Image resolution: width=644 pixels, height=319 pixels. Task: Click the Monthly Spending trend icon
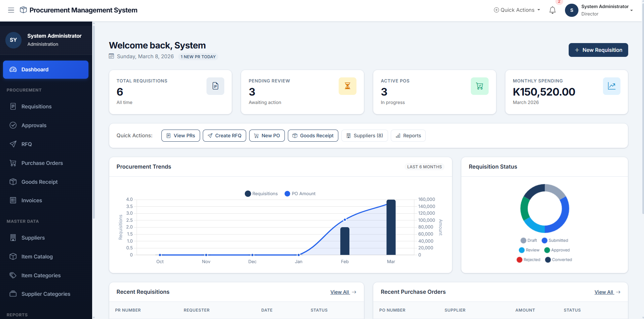[x=611, y=86]
